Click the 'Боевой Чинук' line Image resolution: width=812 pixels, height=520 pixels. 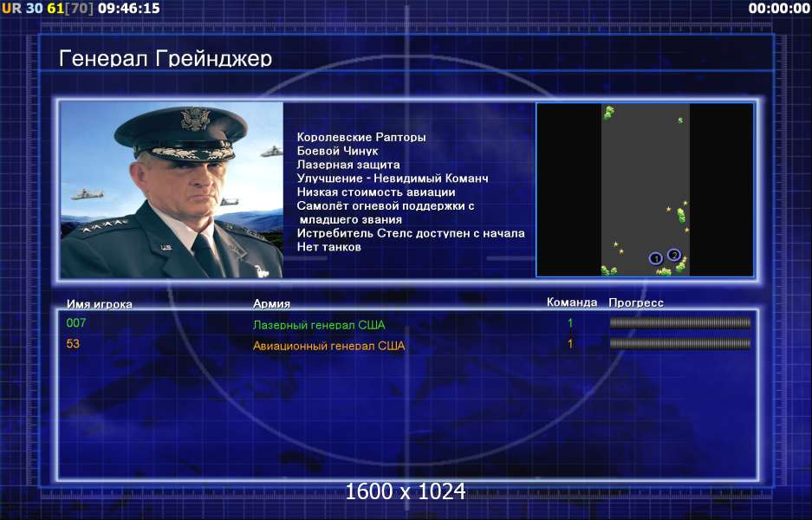tap(338, 152)
